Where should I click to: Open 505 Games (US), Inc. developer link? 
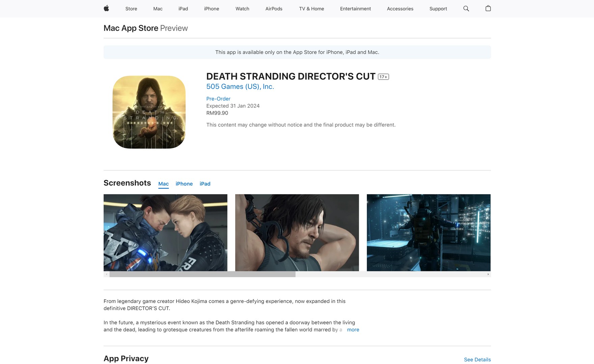pos(240,87)
